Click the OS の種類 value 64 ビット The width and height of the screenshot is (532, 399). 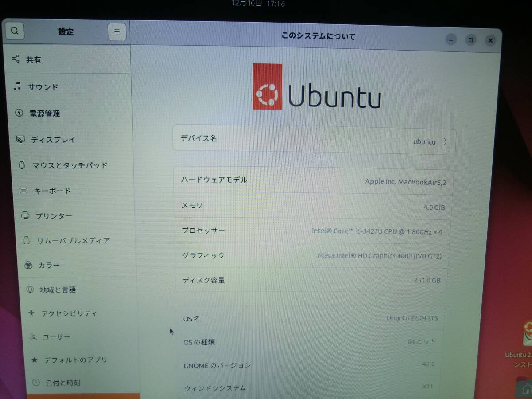coord(422,341)
